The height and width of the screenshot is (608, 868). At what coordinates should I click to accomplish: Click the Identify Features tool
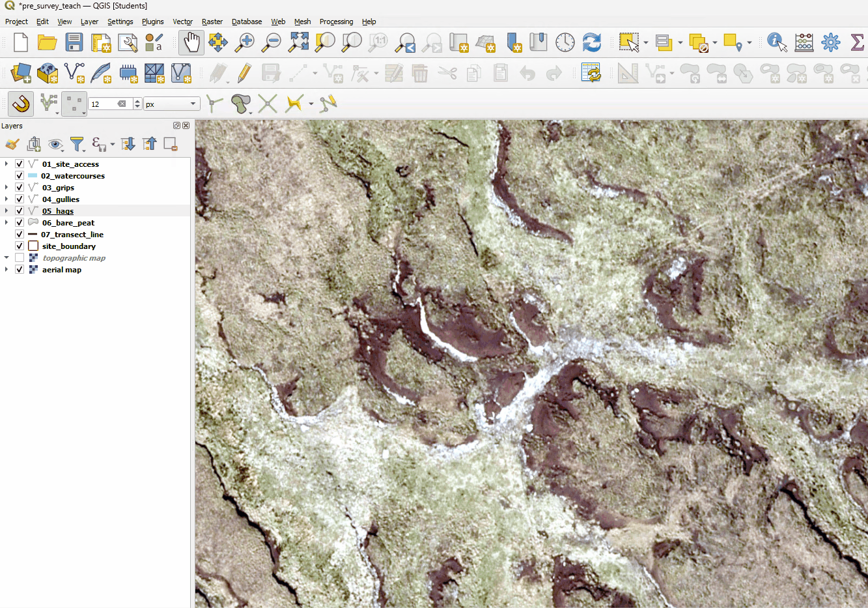776,43
